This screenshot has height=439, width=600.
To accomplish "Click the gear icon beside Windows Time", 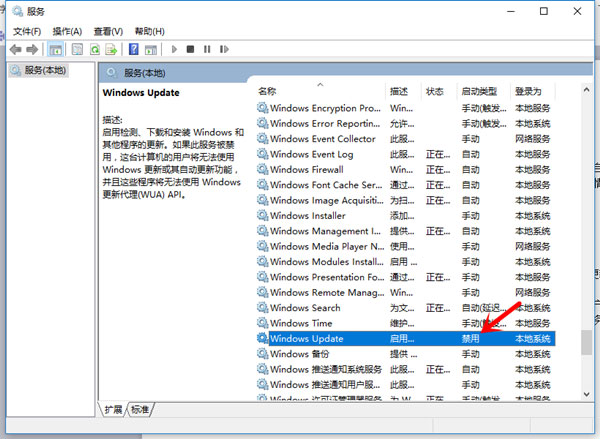I will pyautogui.click(x=262, y=323).
